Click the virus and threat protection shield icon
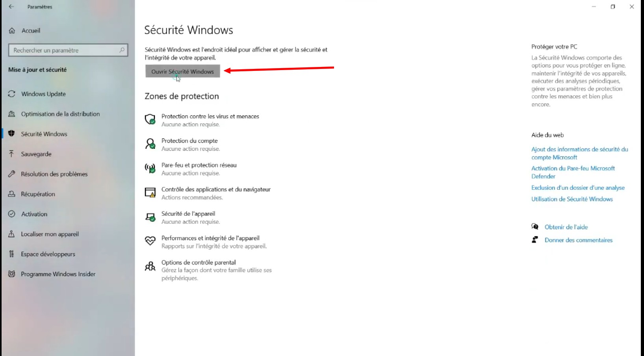The width and height of the screenshot is (644, 356). (x=150, y=119)
